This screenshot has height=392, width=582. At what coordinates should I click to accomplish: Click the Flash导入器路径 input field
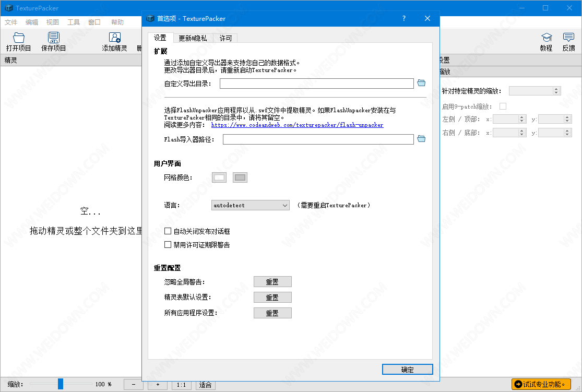[x=318, y=139]
